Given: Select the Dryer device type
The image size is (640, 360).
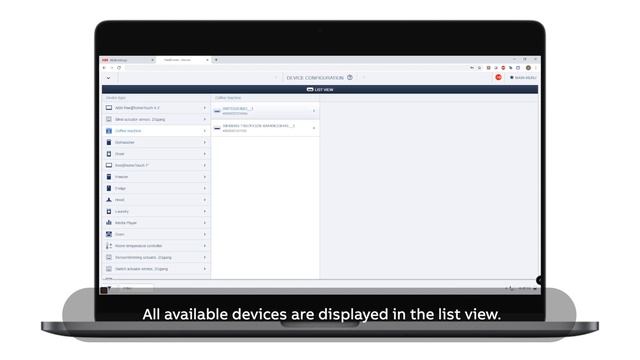Looking at the screenshot, I should [x=156, y=154].
